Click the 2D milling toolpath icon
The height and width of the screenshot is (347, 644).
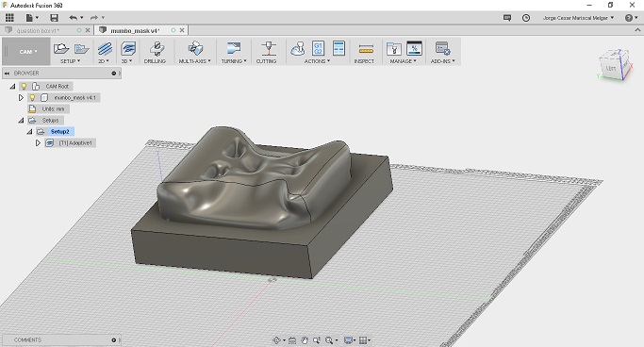105,49
